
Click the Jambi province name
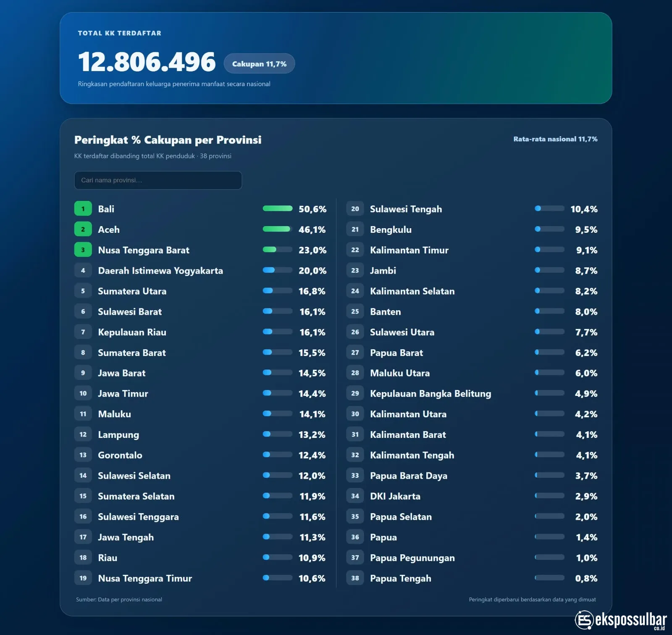coord(383,271)
